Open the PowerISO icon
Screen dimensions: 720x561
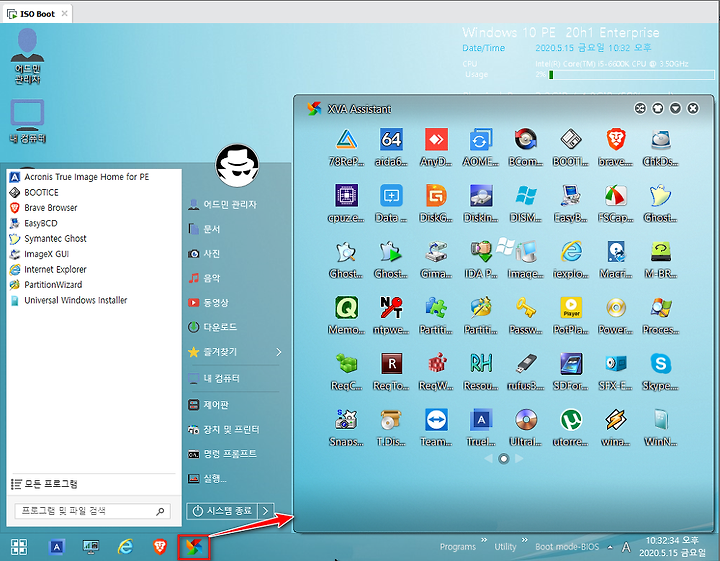pyautogui.click(x=615, y=308)
